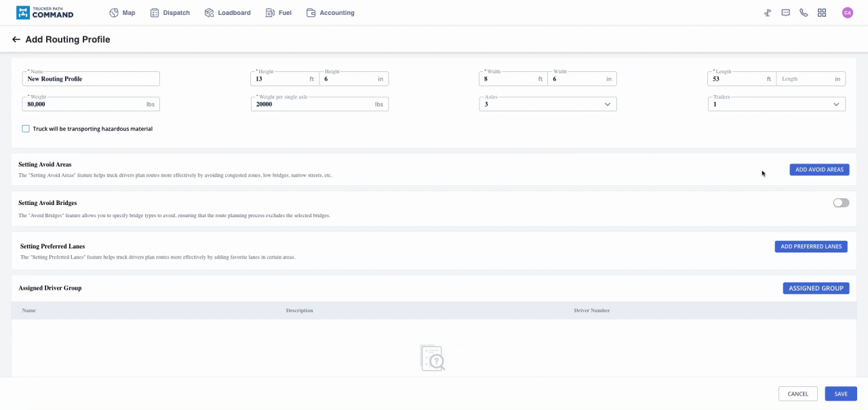Click the back arrow beside Add Routing Profile
868x410 pixels.
click(x=16, y=40)
